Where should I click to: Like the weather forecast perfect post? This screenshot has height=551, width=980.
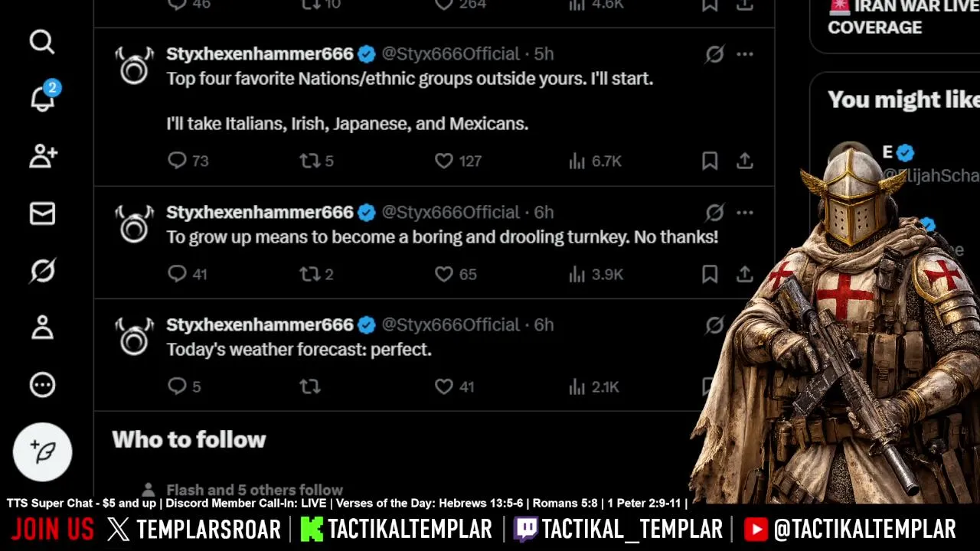[x=444, y=386]
